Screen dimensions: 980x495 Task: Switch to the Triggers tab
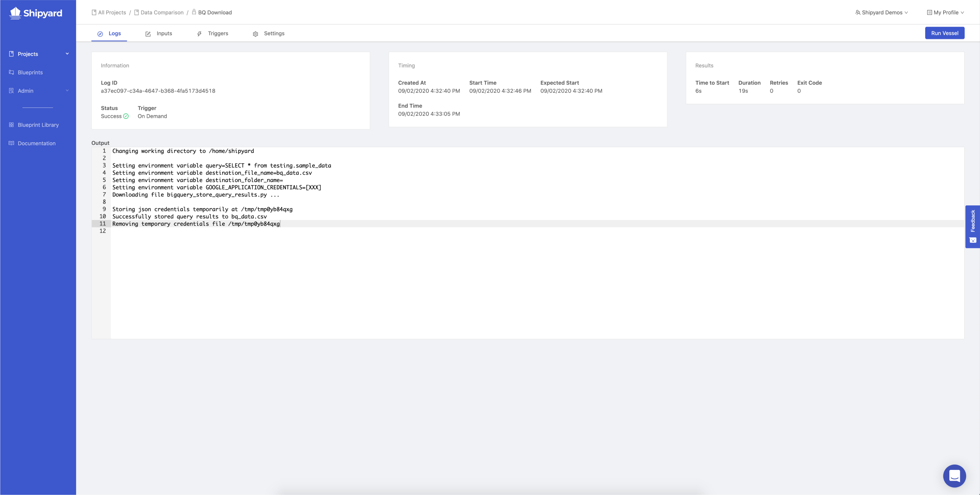tap(218, 34)
